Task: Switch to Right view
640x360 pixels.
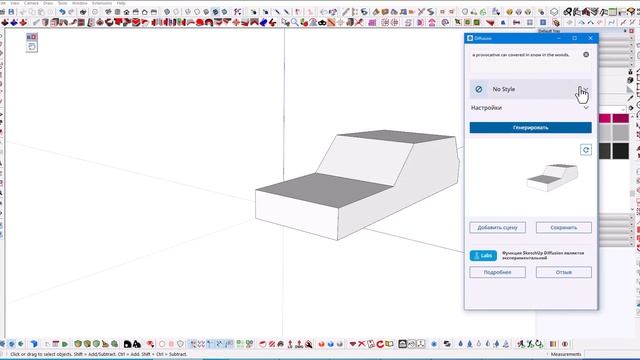Action: (136, 11)
